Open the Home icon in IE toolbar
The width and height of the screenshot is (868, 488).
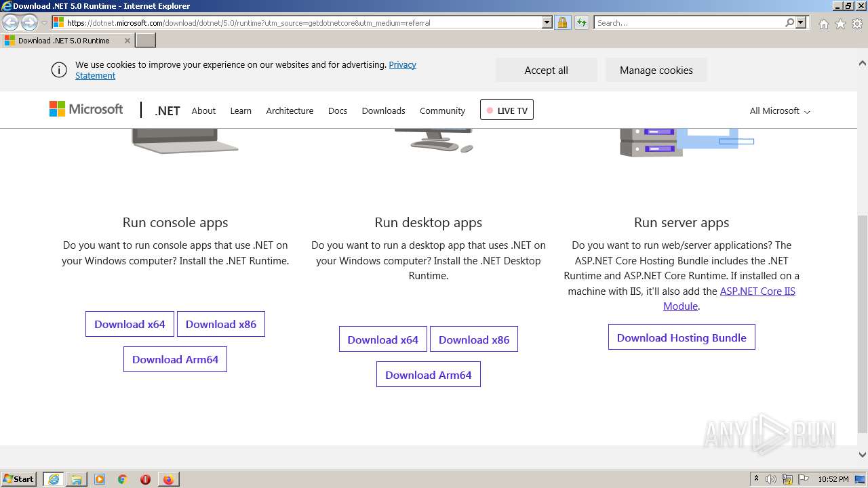point(823,24)
